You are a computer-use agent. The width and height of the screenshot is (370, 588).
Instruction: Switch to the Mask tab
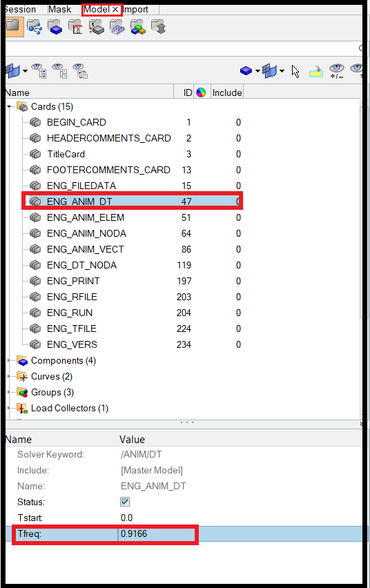click(59, 10)
